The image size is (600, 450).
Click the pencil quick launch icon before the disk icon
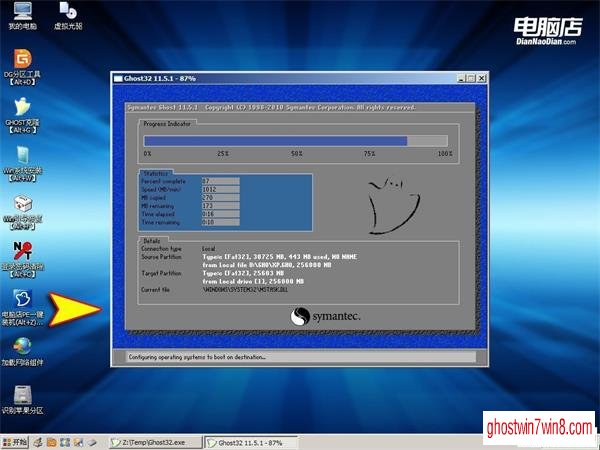pyautogui.click(x=78, y=443)
